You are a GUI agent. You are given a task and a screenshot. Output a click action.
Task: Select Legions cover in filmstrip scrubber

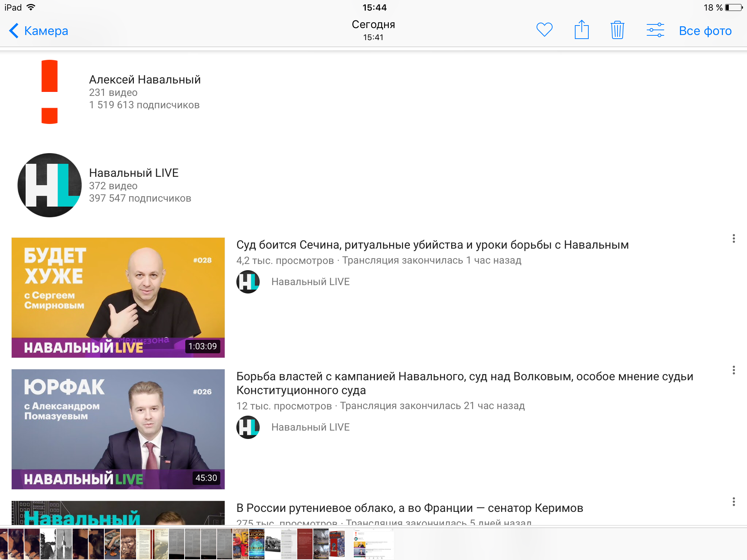(256, 544)
